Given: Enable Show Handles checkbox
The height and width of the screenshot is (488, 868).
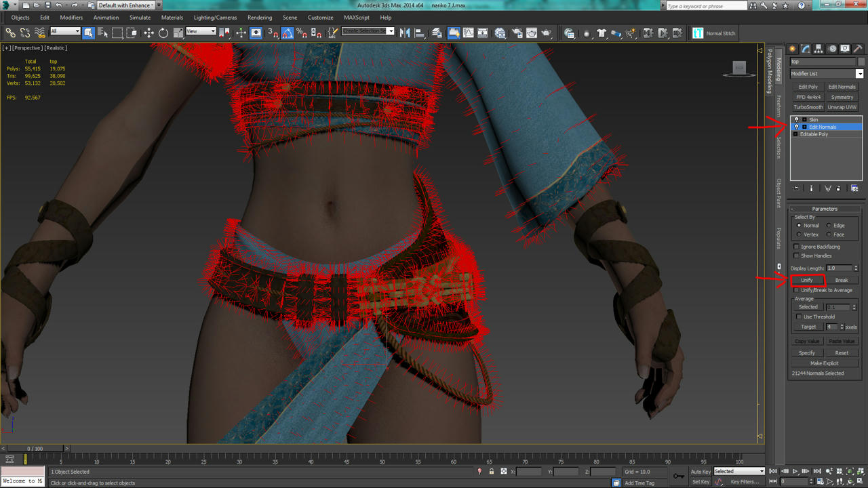Looking at the screenshot, I should click(797, 256).
